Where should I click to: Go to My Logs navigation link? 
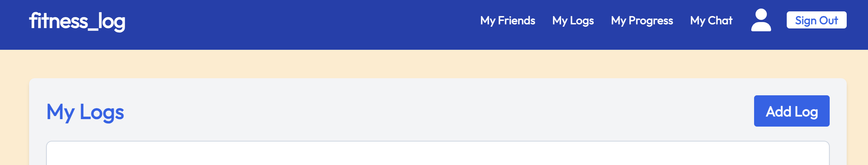(x=573, y=21)
